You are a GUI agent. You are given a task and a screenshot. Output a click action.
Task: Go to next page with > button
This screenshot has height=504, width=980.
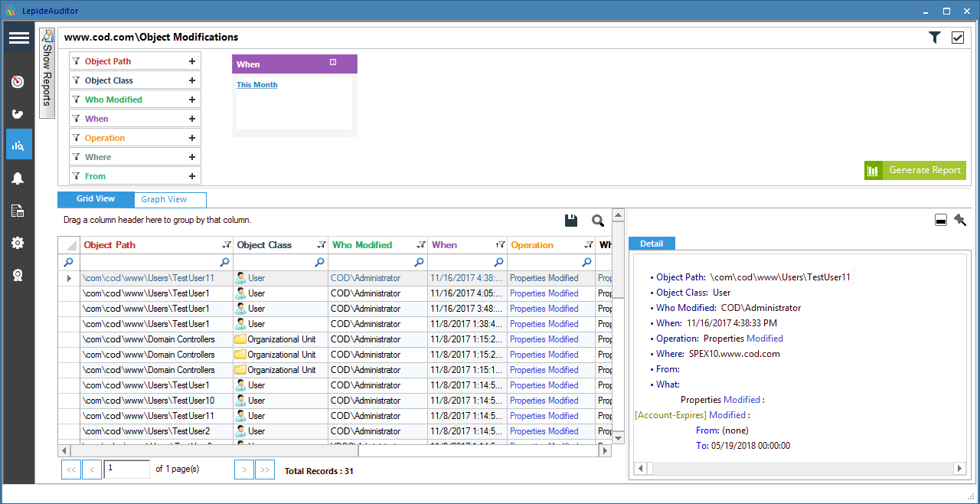(x=244, y=470)
